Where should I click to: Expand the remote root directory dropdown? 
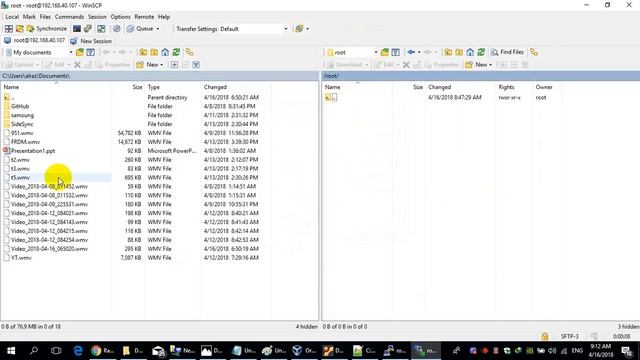(376, 52)
